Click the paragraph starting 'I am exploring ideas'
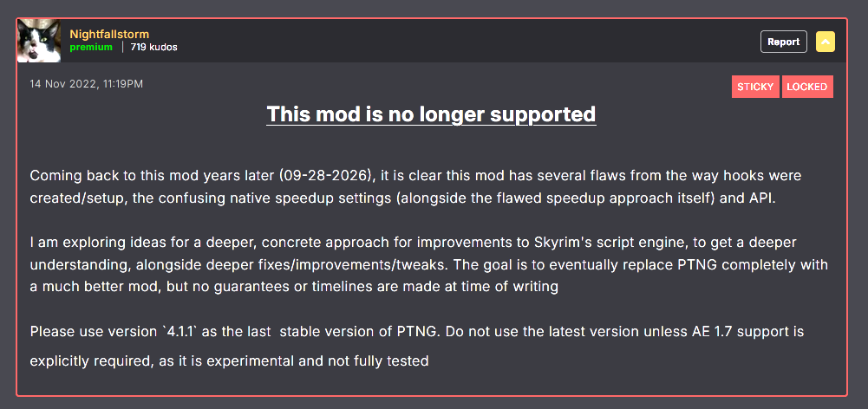Image resolution: width=868 pixels, height=409 pixels. pyautogui.click(x=429, y=265)
